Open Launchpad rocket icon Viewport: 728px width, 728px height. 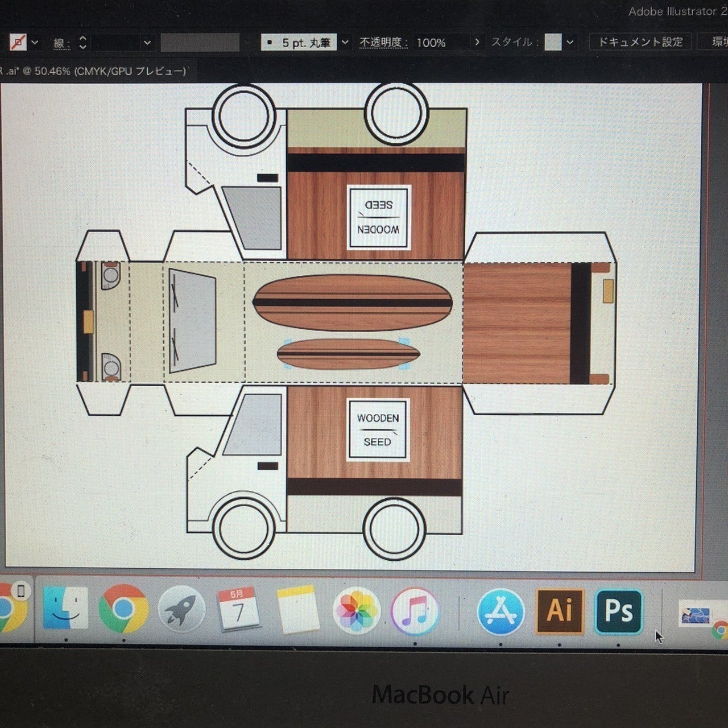181,609
